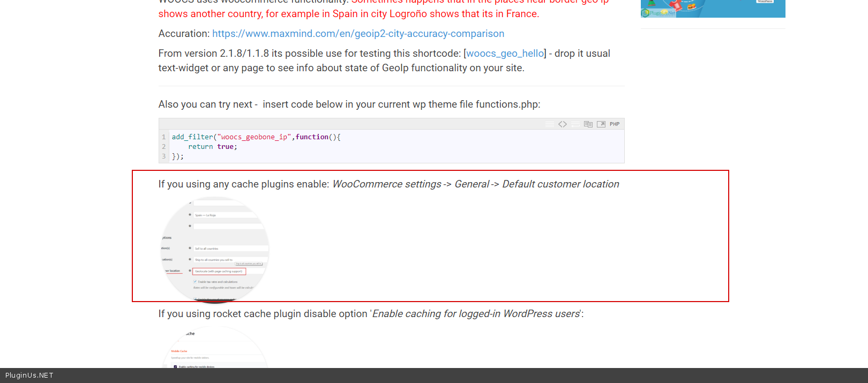
Task: Open the sidebar banner image
Action: (713, 9)
